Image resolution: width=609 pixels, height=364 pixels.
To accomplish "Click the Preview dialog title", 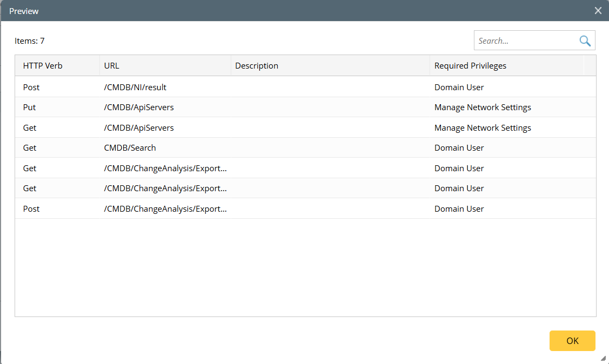I will pyautogui.click(x=24, y=11).
